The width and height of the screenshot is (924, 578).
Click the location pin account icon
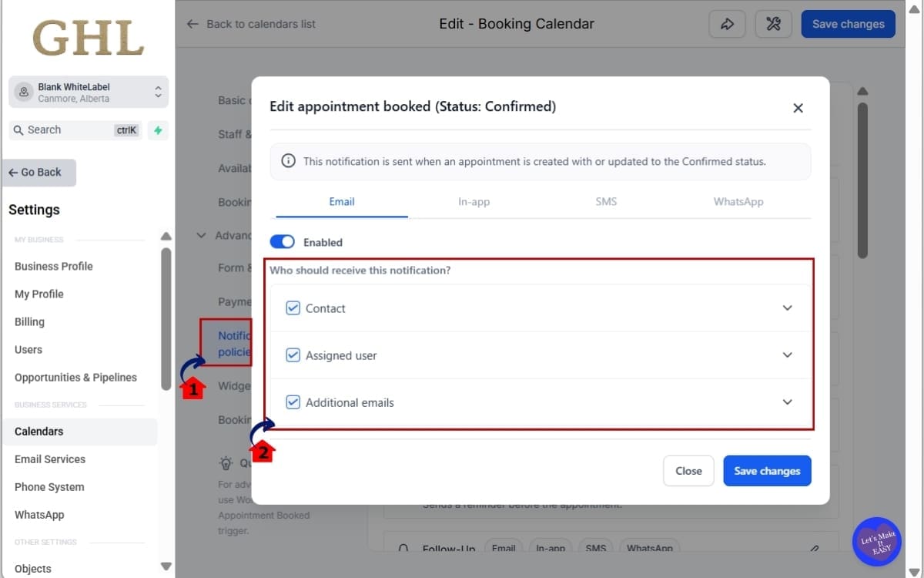tap(24, 92)
